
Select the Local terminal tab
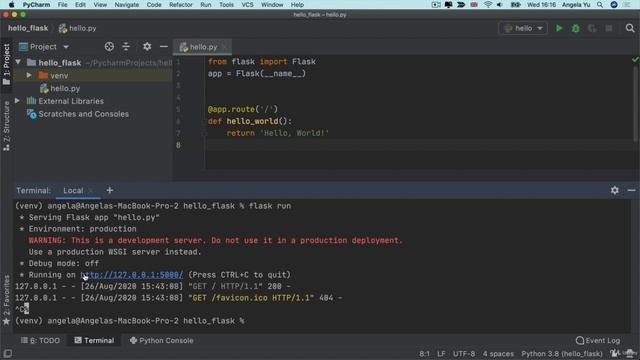point(73,191)
